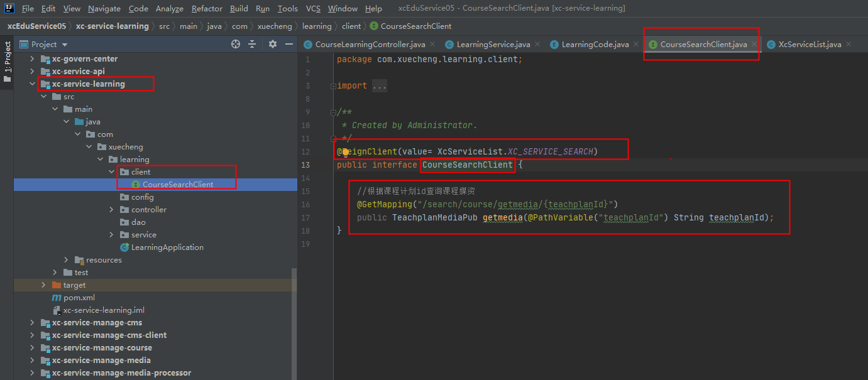The width and height of the screenshot is (868, 380).
Task: Expand xc-govern-center module
Action: (x=32, y=59)
